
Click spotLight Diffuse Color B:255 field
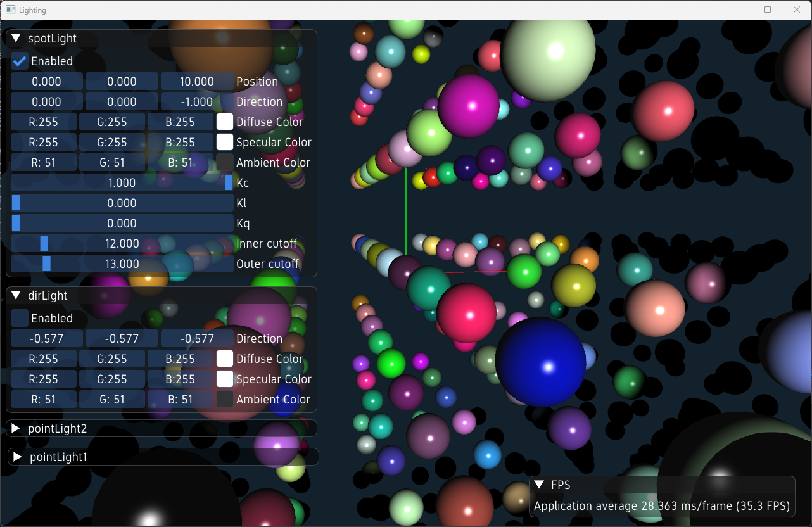tap(181, 122)
